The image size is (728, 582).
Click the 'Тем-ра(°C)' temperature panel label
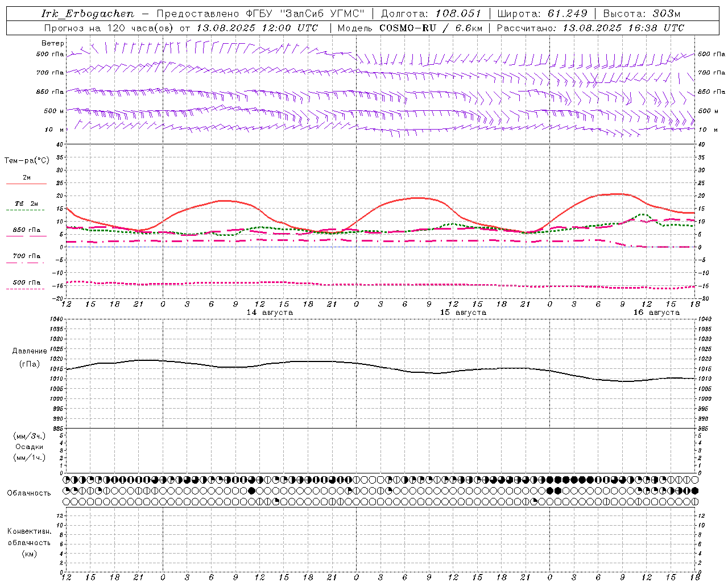pyautogui.click(x=27, y=161)
